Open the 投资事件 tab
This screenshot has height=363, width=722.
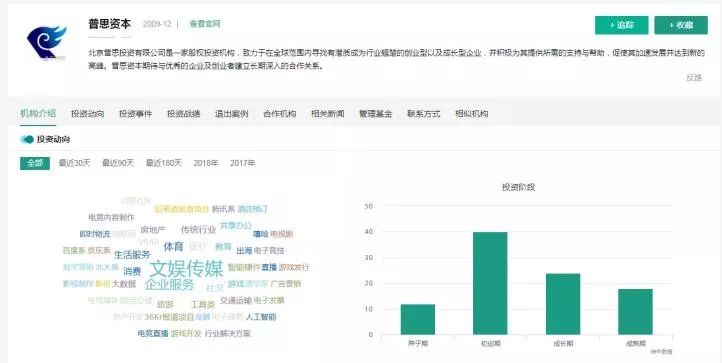click(x=135, y=113)
